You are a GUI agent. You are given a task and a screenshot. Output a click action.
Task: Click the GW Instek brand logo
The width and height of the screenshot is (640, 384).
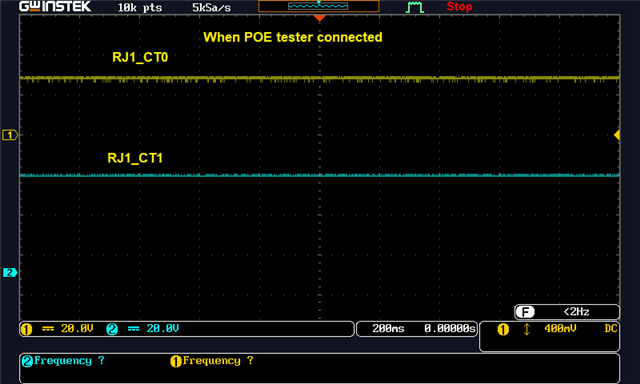[55, 7]
